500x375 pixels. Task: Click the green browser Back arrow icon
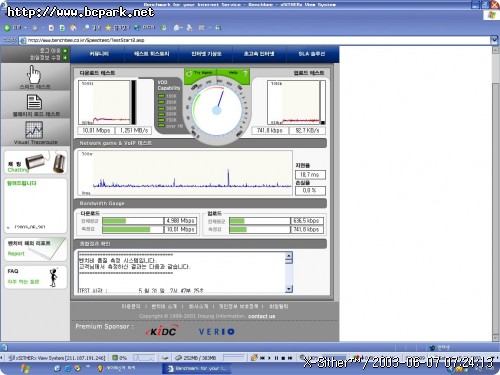[7, 28]
